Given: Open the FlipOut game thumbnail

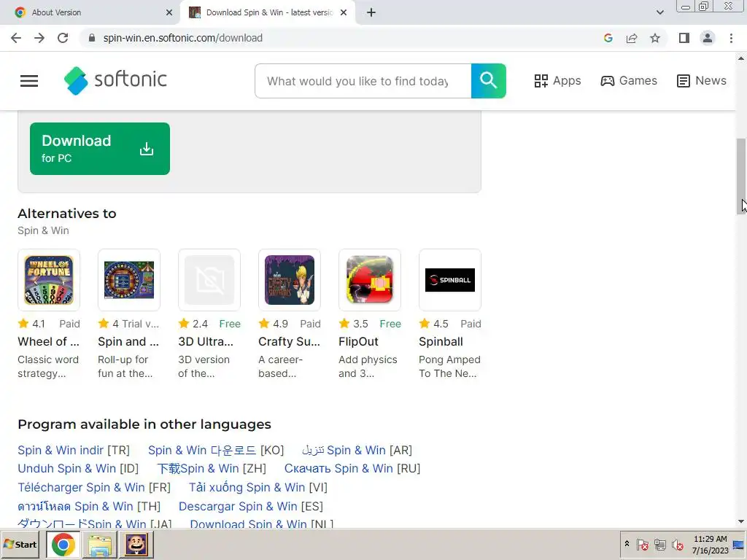Looking at the screenshot, I should point(370,280).
